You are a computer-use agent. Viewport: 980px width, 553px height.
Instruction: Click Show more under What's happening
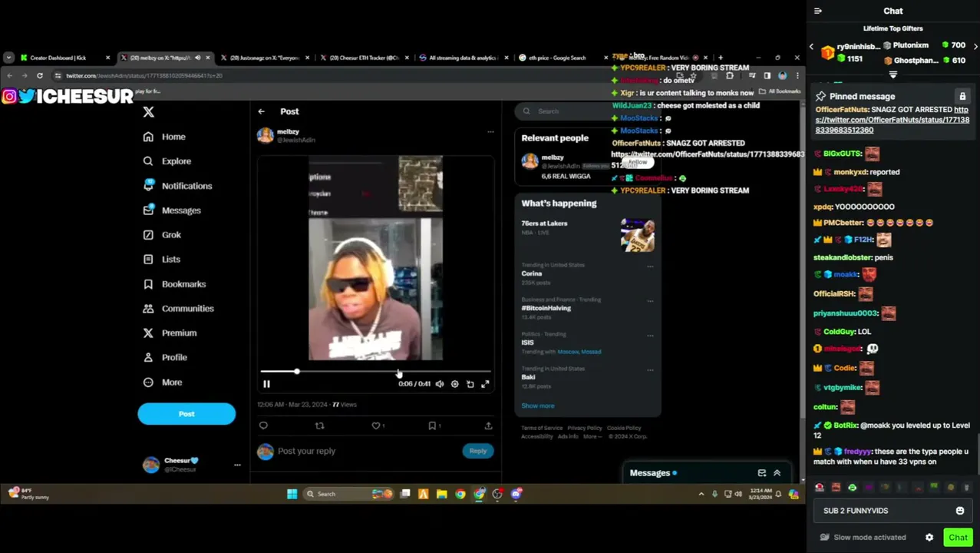coord(538,406)
